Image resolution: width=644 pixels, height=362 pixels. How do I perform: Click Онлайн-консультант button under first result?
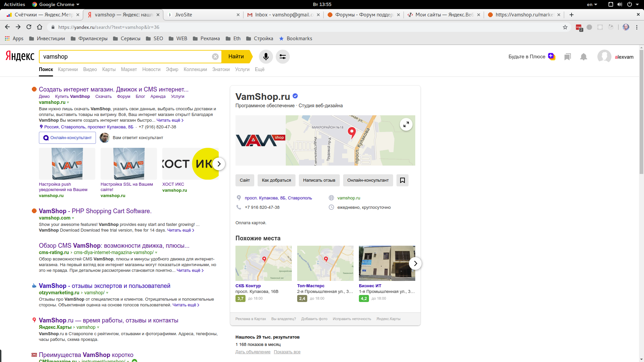(x=67, y=138)
